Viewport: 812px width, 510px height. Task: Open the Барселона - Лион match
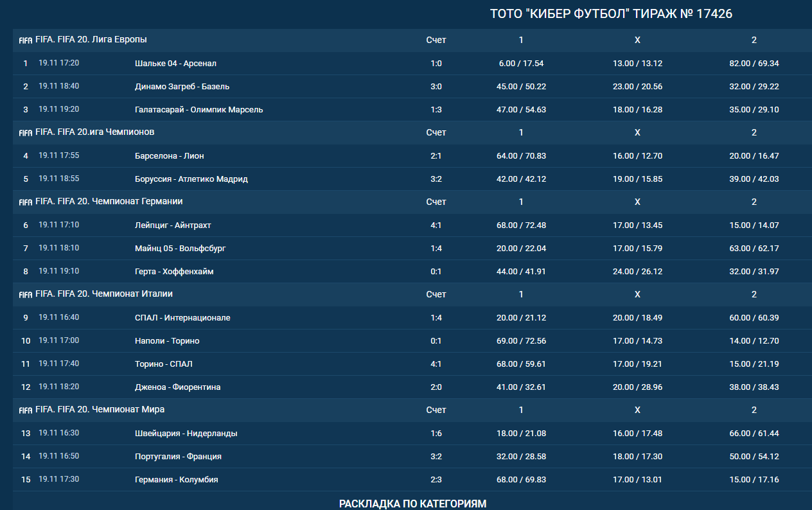[170, 156]
